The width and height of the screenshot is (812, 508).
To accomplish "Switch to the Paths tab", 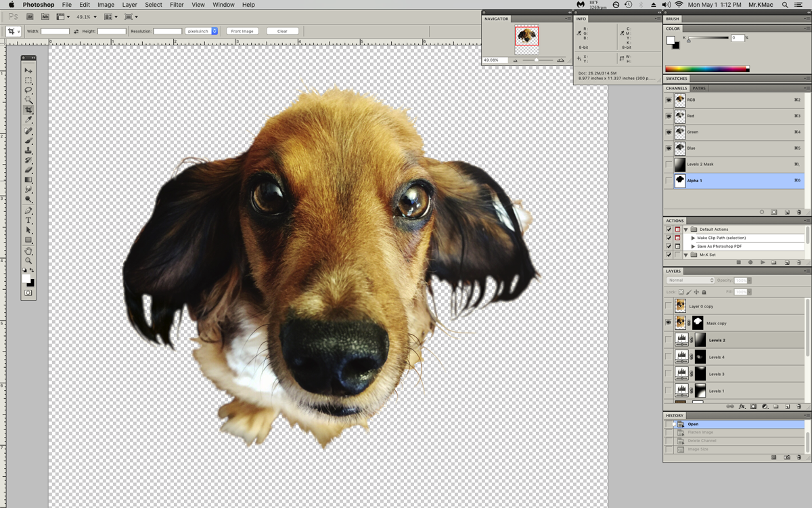I will [699, 88].
